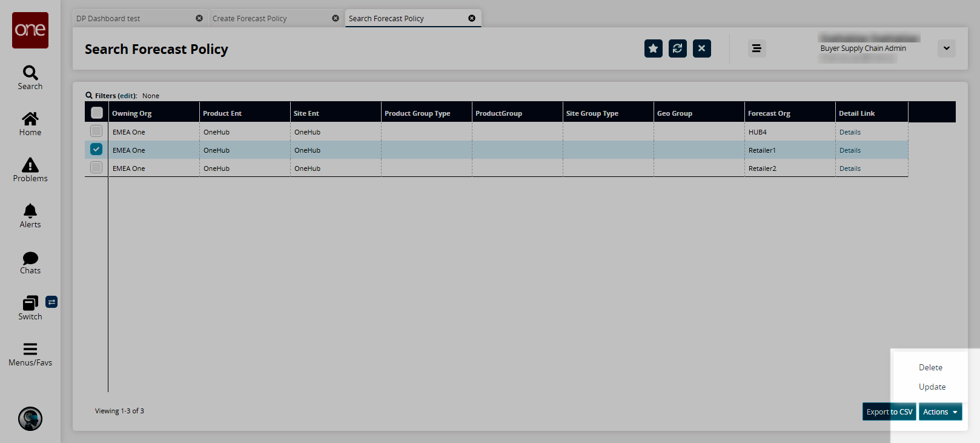
Task: Click the Retailer1 forecast org cell
Action: point(790,150)
